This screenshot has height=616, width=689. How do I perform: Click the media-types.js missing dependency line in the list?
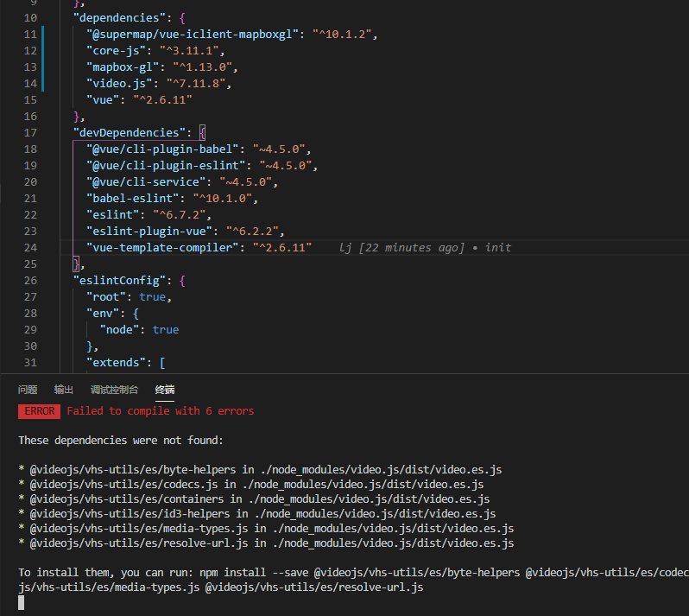(x=266, y=528)
